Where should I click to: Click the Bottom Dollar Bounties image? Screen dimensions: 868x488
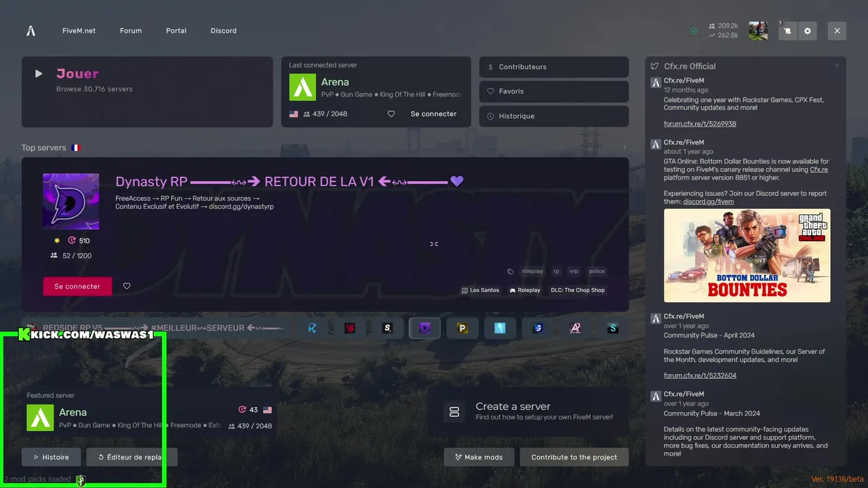coord(747,255)
